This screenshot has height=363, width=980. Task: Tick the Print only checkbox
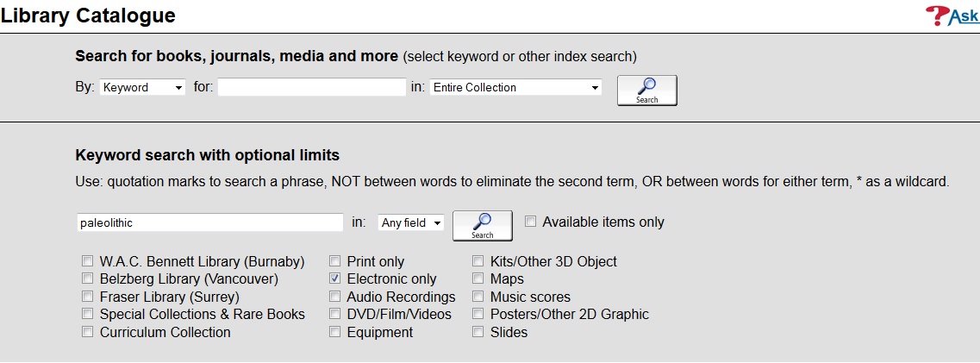point(335,261)
